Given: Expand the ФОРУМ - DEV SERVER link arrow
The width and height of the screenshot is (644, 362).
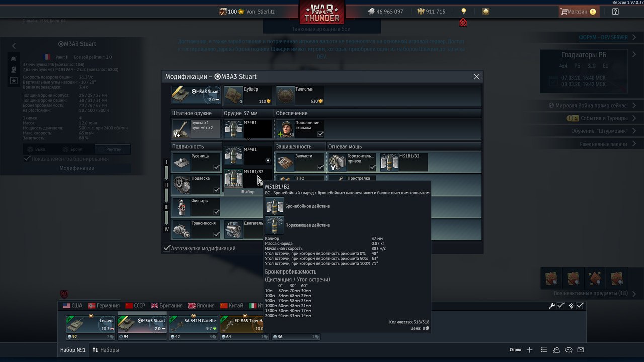Looking at the screenshot, I should point(633,38).
